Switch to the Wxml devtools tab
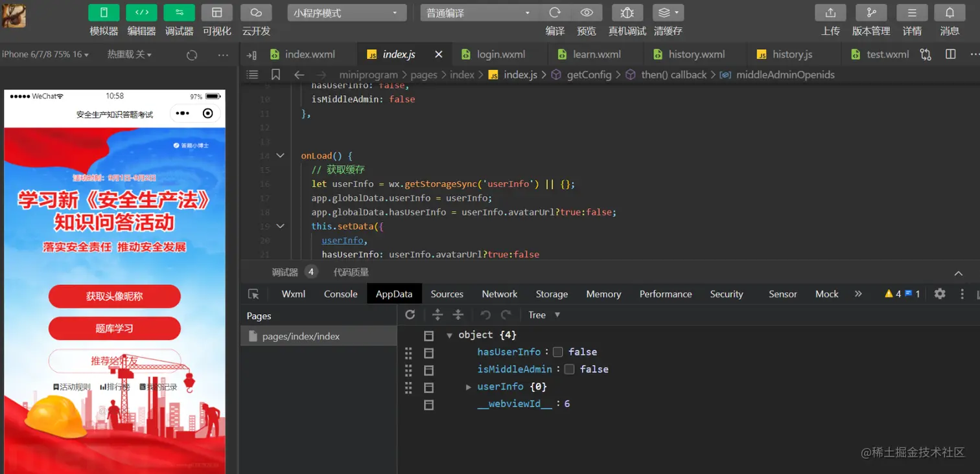The image size is (980, 474). pyautogui.click(x=293, y=294)
